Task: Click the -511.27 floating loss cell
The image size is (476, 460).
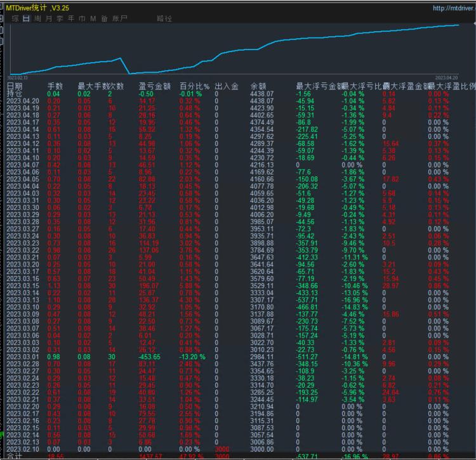Action: 307,357
